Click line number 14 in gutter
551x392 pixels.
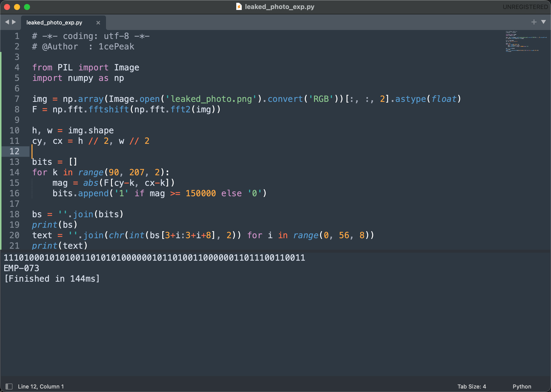(14, 172)
